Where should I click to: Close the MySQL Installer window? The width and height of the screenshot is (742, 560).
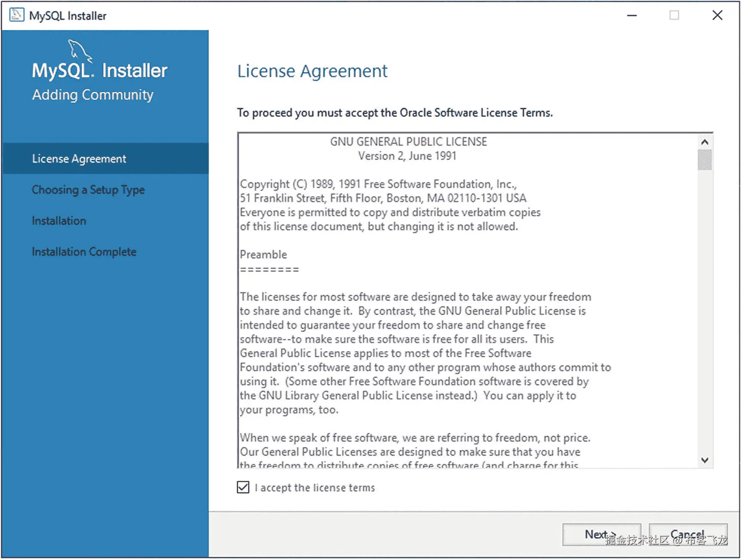[x=717, y=15]
